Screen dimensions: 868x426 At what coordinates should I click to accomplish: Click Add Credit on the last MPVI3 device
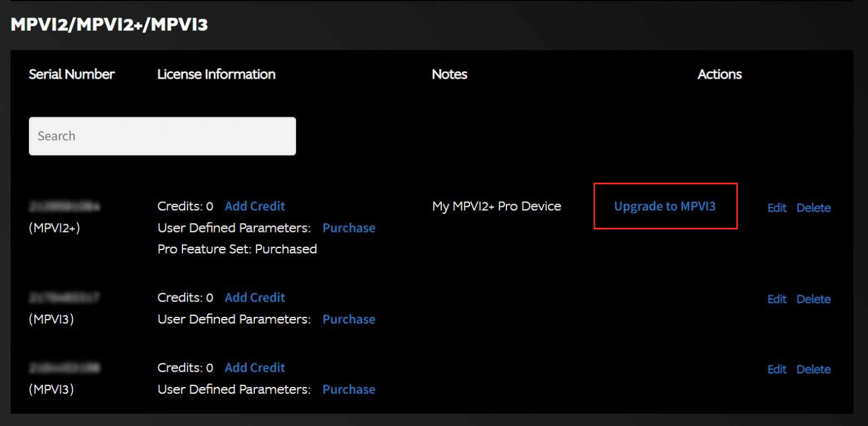pos(255,367)
